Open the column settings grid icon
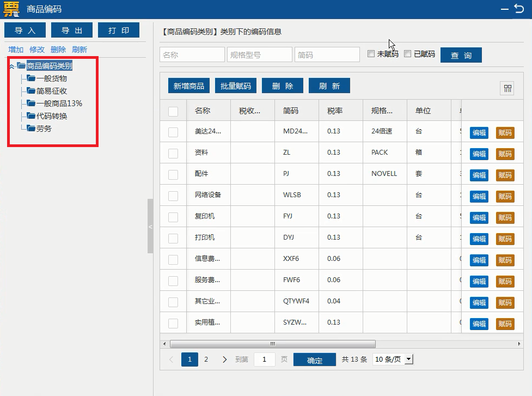Viewport: 532px width, 396px height. (507, 89)
